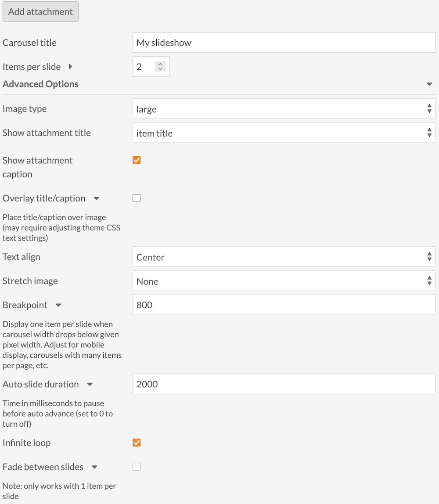Open the Image type dropdown
This screenshot has height=504, width=439.
(284, 108)
